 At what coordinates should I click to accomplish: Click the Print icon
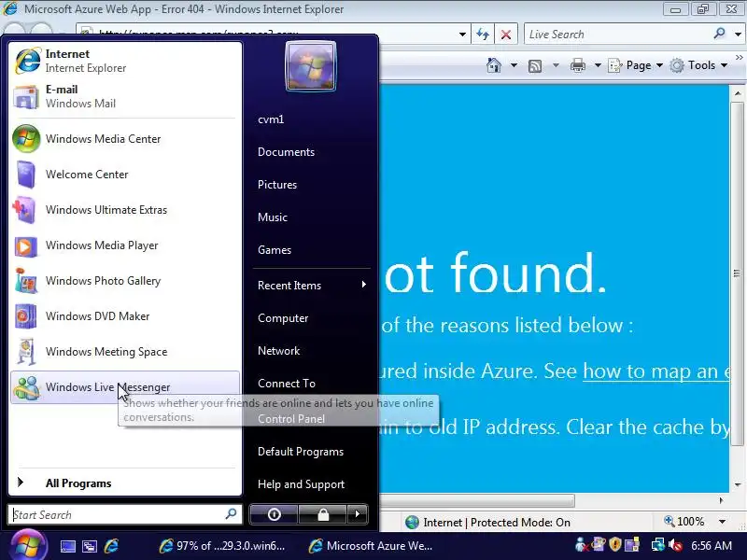pyautogui.click(x=577, y=65)
